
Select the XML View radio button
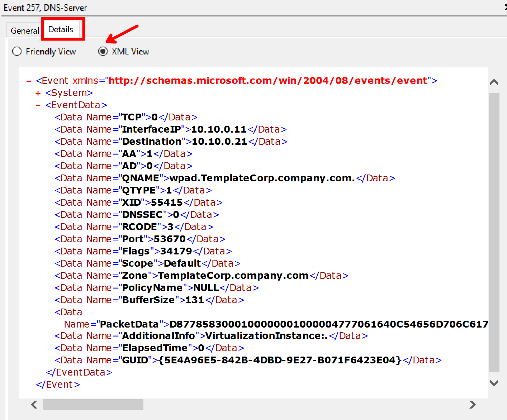tap(103, 52)
